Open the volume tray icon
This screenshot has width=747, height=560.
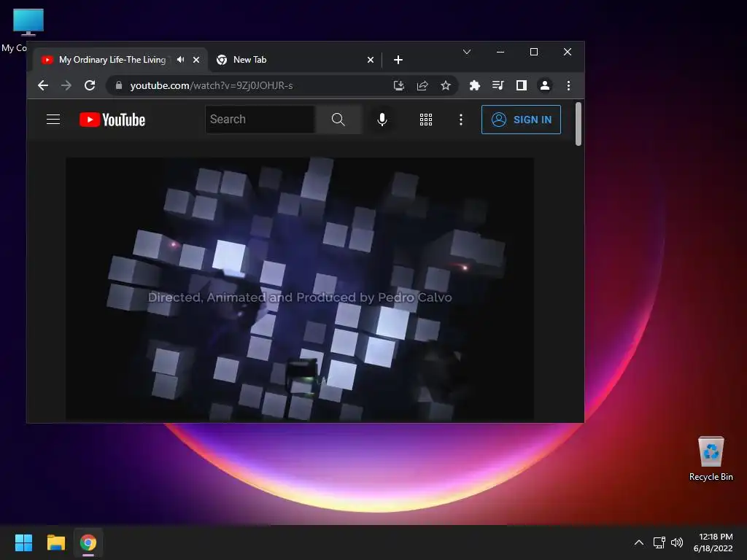(x=676, y=542)
